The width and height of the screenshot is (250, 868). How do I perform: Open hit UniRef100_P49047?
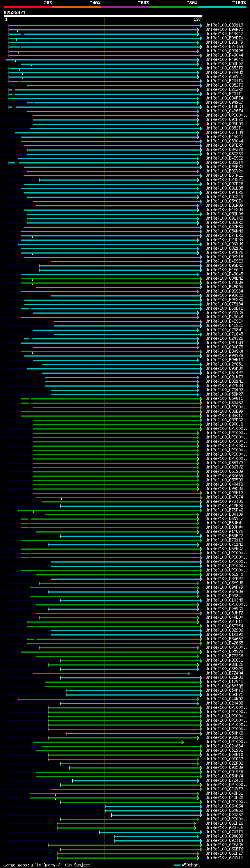[x=224, y=34]
